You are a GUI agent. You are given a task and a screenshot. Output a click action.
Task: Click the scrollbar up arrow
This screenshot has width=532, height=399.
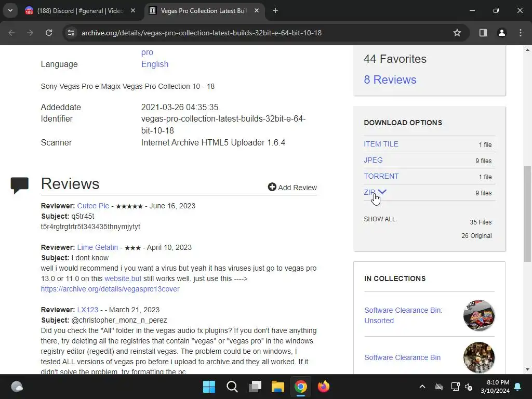(x=527, y=50)
